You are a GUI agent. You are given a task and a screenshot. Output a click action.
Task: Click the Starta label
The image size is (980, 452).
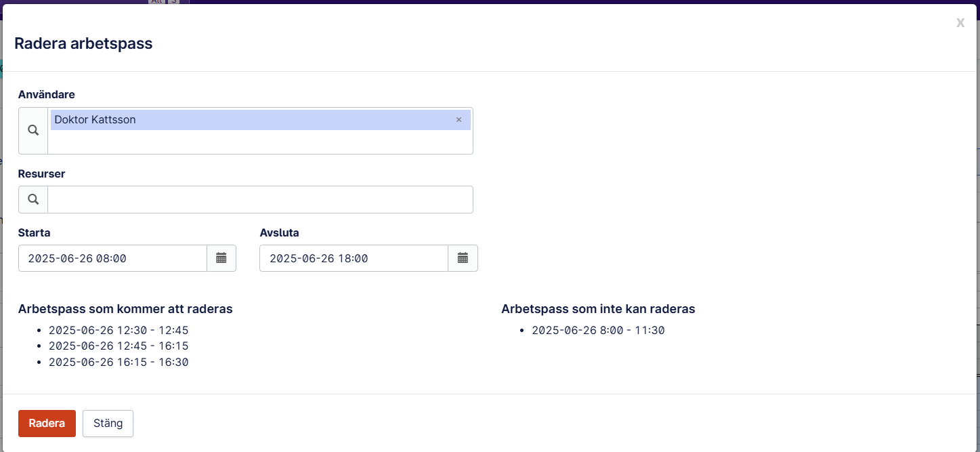[34, 232]
